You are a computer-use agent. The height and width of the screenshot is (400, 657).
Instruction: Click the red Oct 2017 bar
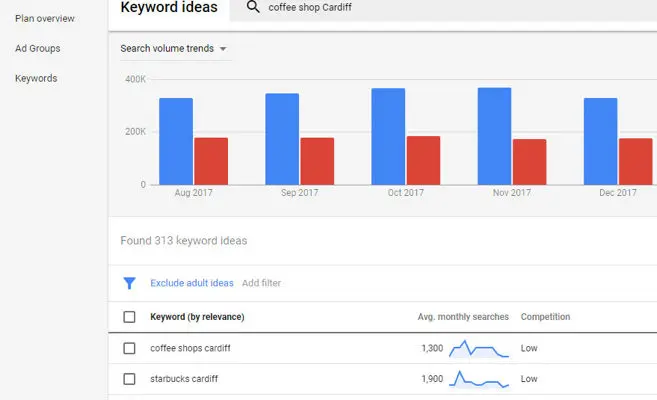click(x=424, y=160)
